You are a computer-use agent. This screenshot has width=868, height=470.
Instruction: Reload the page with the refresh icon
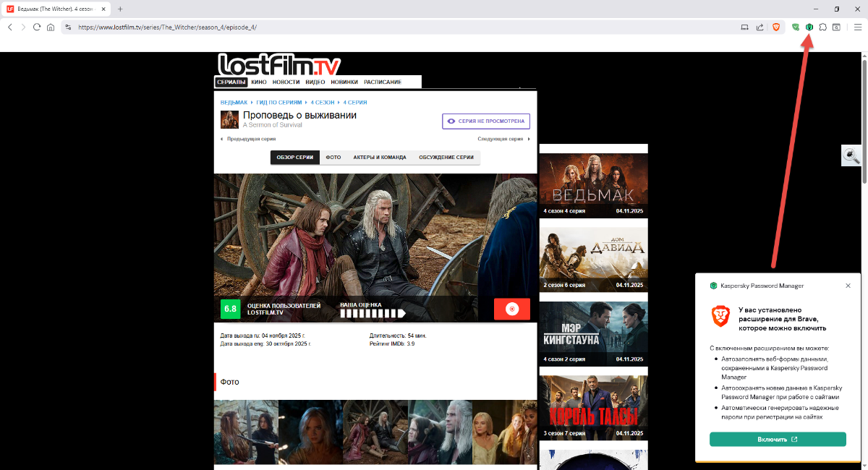point(37,27)
